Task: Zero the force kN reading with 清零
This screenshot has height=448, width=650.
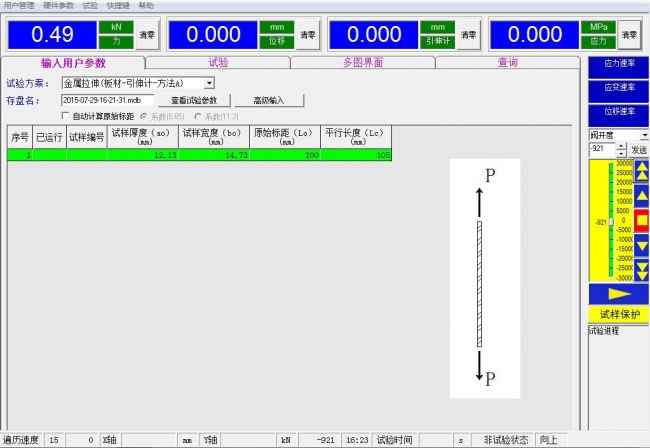Action: click(x=147, y=35)
